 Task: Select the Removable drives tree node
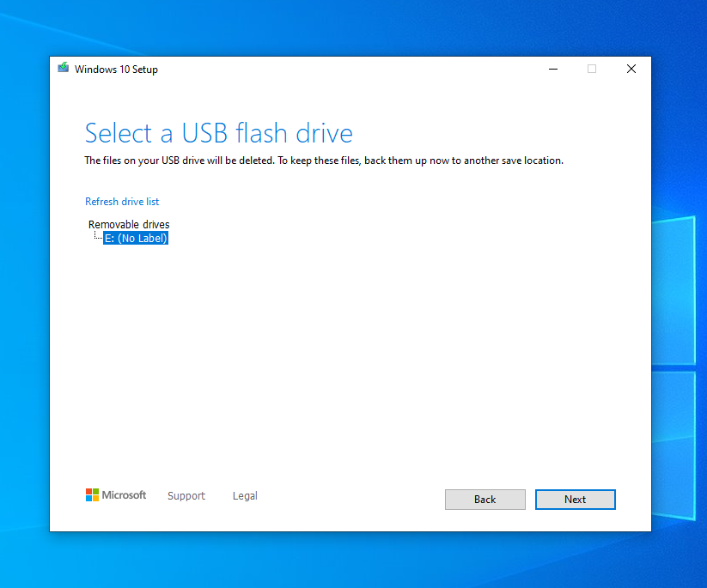pyautogui.click(x=129, y=224)
